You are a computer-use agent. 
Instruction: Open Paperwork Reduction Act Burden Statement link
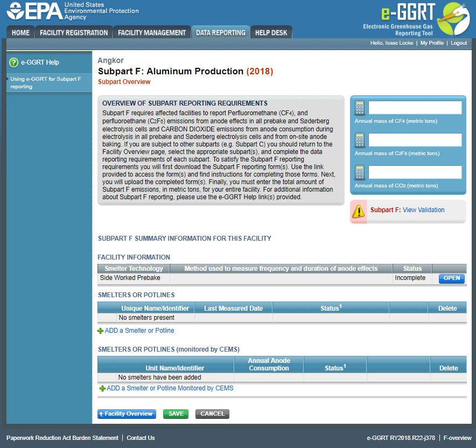click(x=62, y=438)
